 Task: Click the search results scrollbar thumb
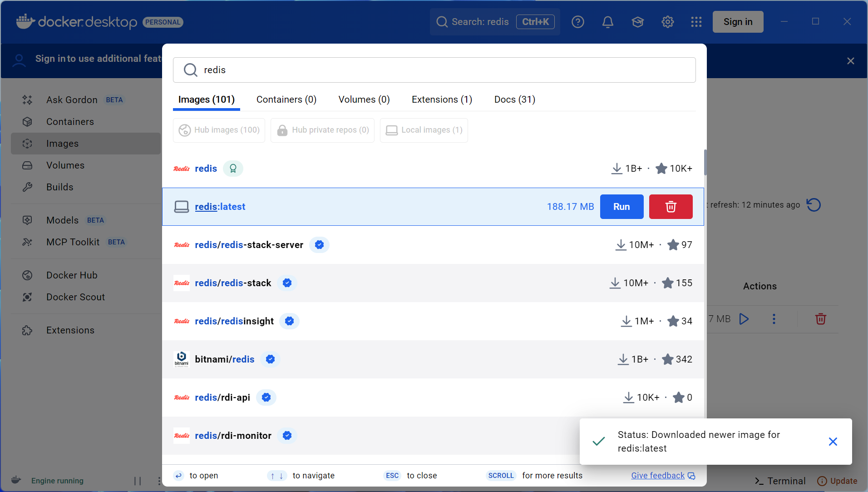(705, 162)
